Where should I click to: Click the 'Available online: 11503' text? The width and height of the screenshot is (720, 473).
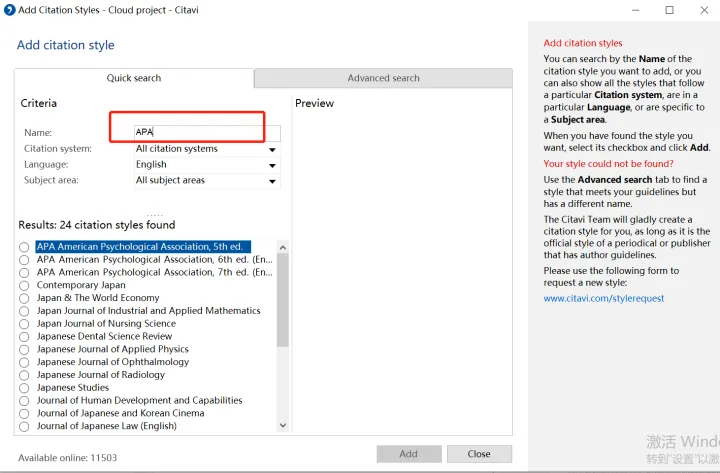[x=68, y=458]
